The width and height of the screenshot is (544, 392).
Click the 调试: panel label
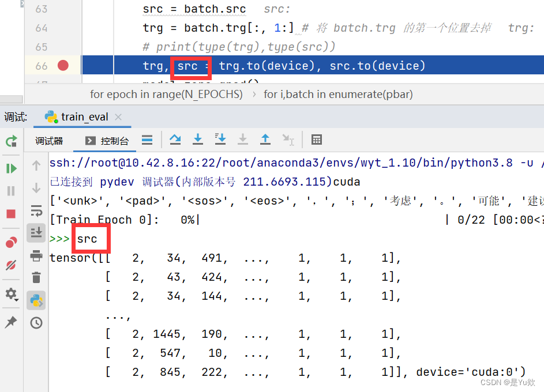[16, 117]
